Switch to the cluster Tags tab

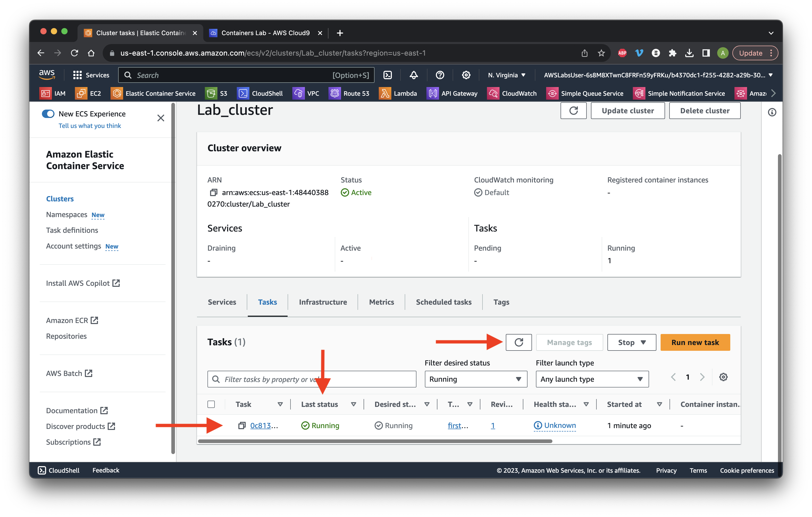pyautogui.click(x=501, y=302)
